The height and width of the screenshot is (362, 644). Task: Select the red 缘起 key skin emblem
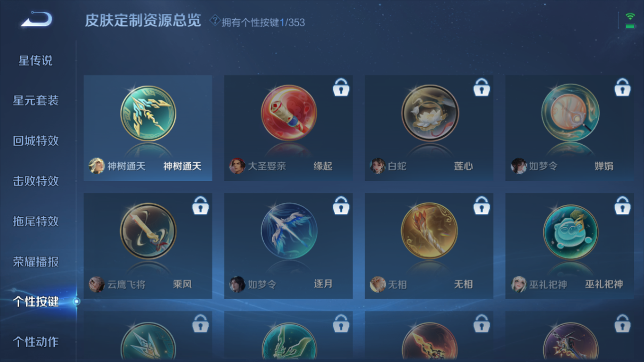(x=289, y=113)
